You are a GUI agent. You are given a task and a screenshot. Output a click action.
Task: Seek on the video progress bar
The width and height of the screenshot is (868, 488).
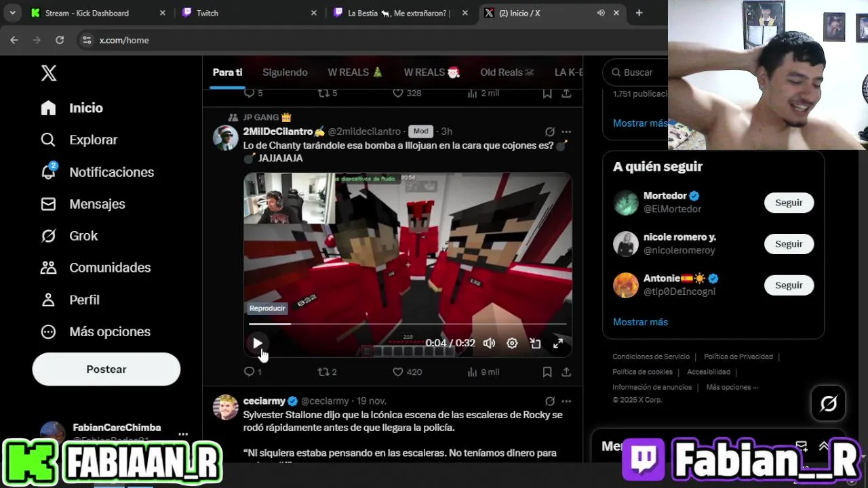408,324
